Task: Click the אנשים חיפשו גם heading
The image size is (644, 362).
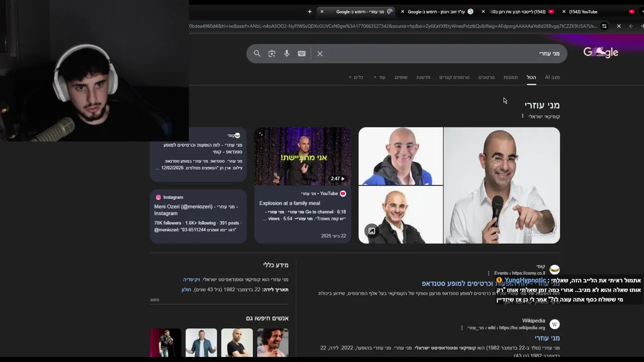Action: [x=267, y=318]
